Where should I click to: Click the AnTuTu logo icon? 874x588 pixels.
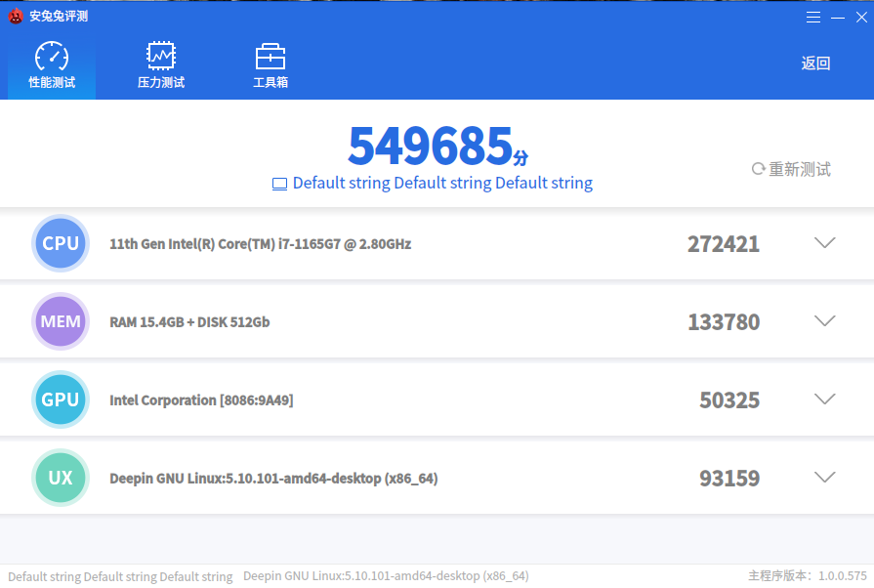[16, 17]
